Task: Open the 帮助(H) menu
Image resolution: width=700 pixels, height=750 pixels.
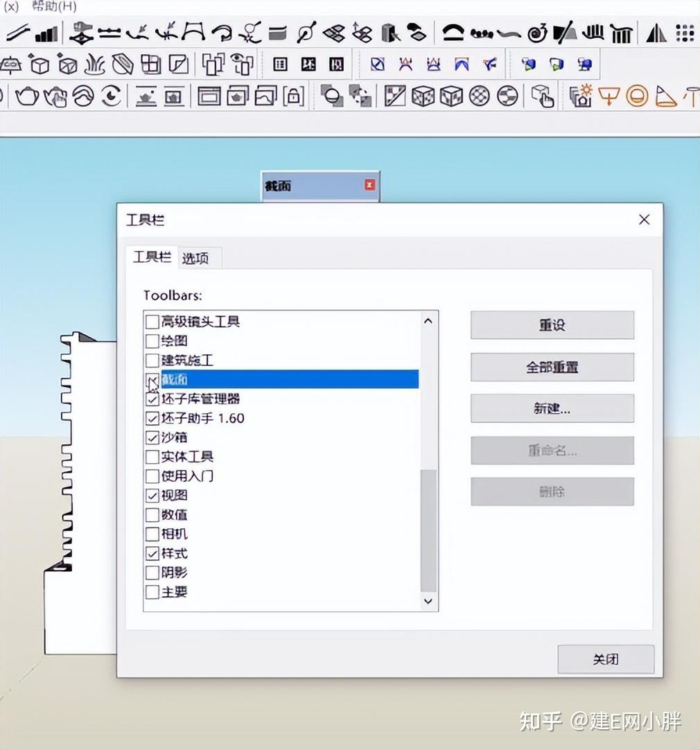Action: (54, 6)
